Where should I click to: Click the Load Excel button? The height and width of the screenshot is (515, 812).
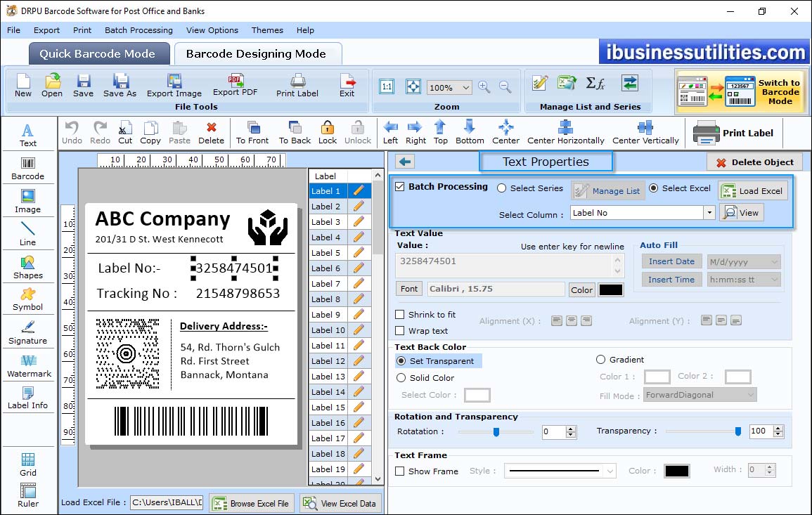point(753,191)
